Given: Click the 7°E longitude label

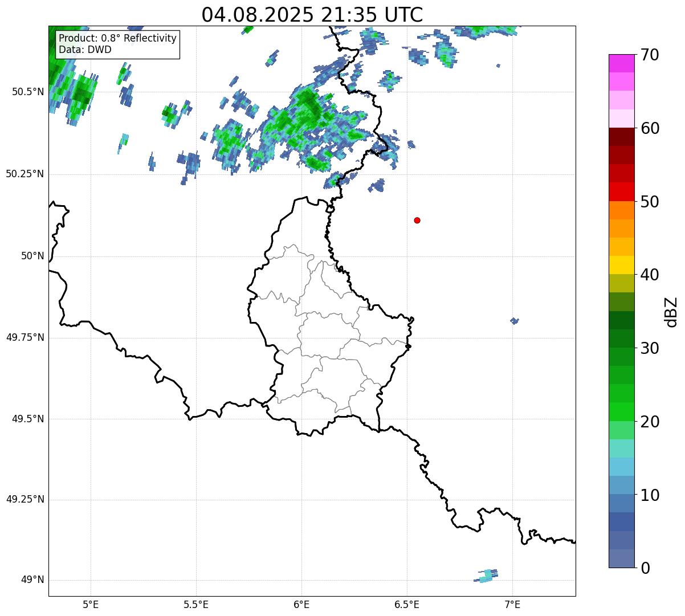Looking at the screenshot, I should pos(512,604).
